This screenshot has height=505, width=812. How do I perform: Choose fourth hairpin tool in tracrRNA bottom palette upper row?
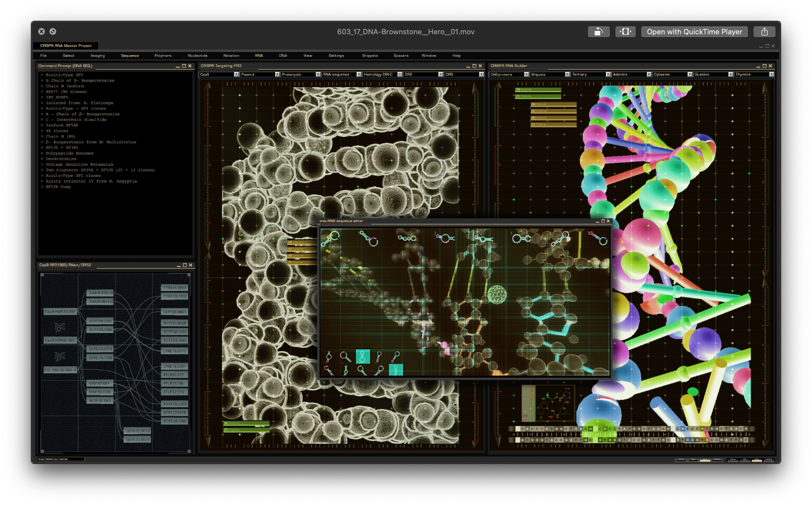click(x=379, y=356)
